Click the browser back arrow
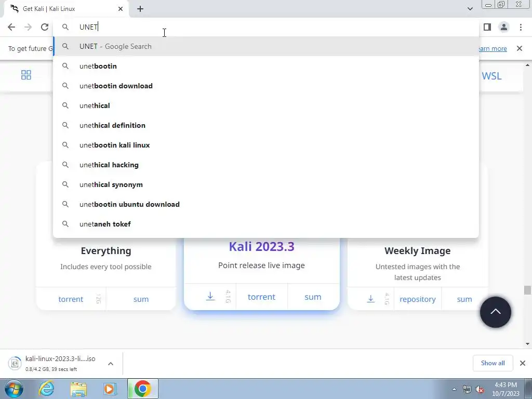 tap(11, 27)
